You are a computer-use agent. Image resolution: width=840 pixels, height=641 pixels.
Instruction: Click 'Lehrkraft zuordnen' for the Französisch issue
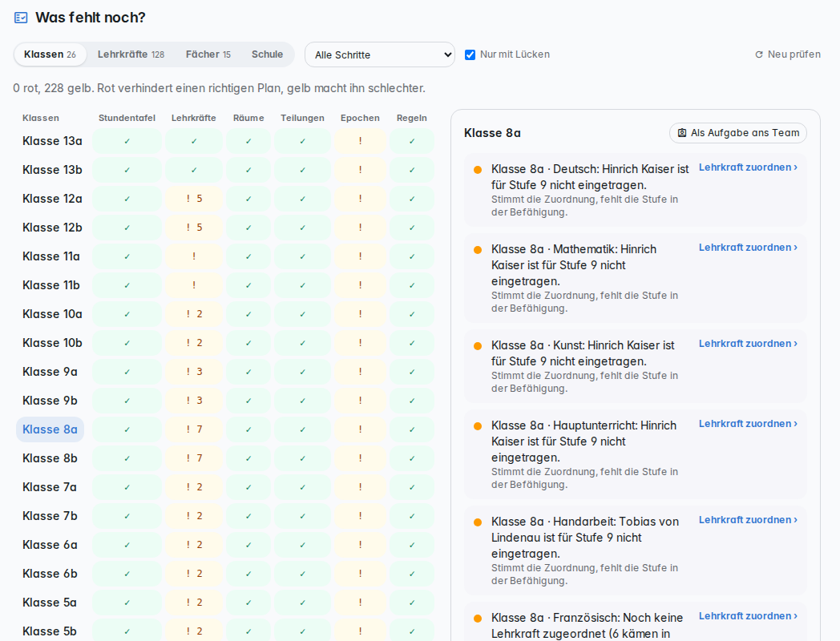(x=748, y=616)
